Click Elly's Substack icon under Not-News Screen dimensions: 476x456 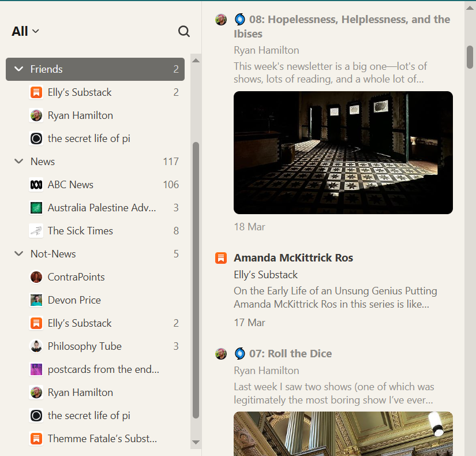click(36, 323)
